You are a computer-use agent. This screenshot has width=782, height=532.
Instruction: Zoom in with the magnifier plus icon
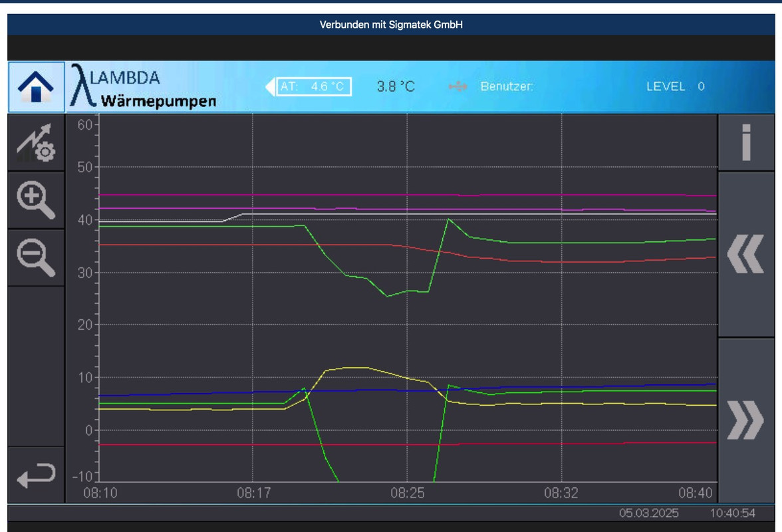36,200
